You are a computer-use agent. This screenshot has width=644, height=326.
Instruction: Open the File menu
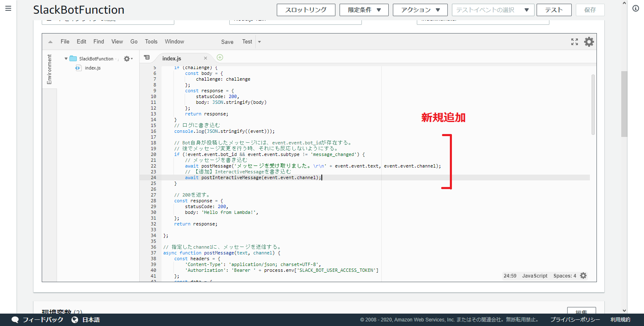65,42
